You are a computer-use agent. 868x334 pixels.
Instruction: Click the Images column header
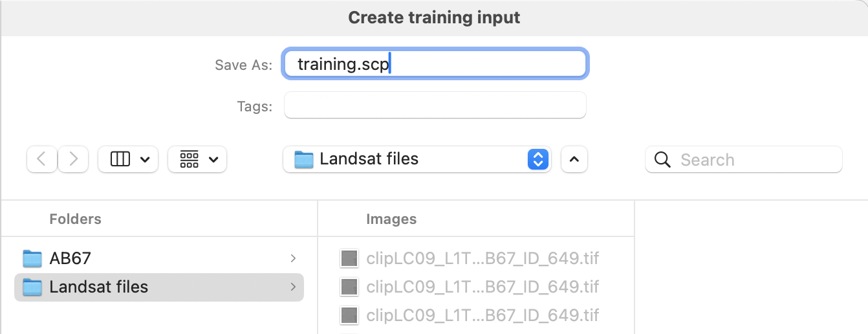click(391, 219)
